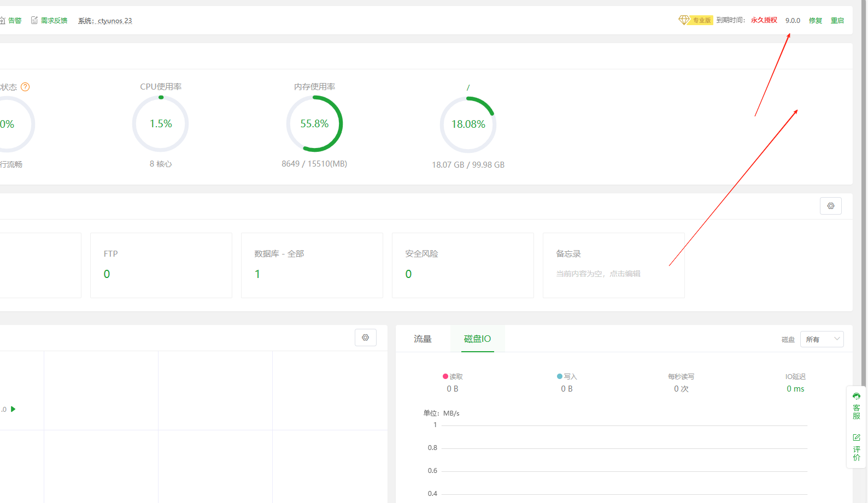Click the 告警 bell icon
Screen dimensions: 868x503
[2, 21]
